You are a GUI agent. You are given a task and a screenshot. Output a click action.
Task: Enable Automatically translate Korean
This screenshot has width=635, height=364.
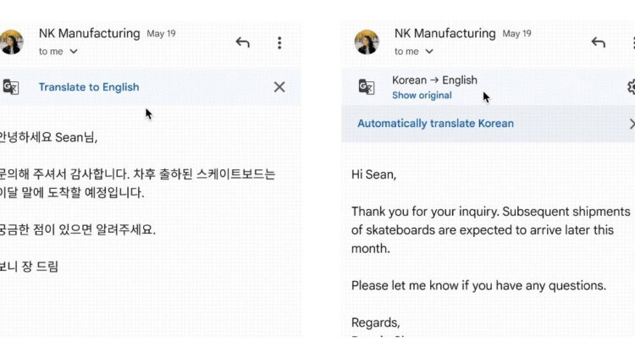pyautogui.click(x=435, y=124)
